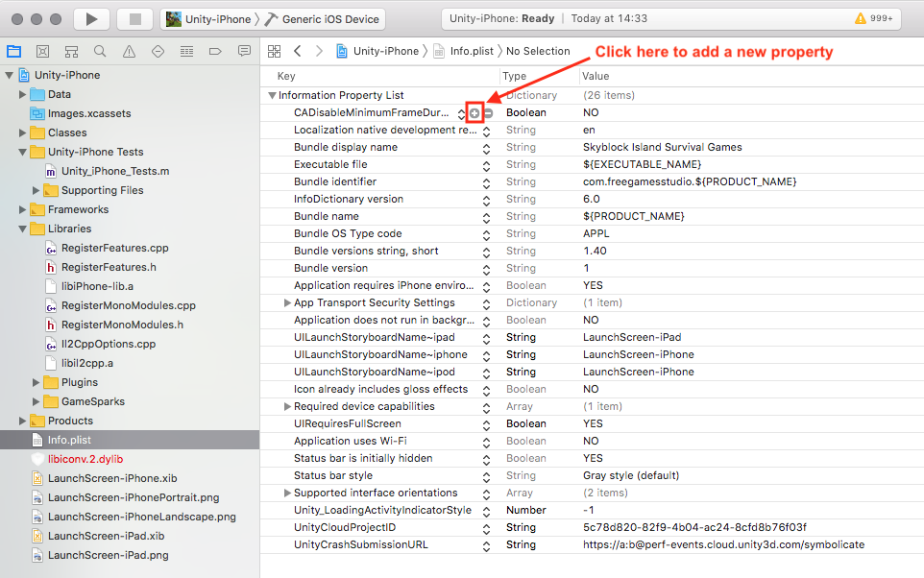Expand App Transport Security Settings
The height and width of the screenshot is (578, 924).
pyautogui.click(x=287, y=302)
